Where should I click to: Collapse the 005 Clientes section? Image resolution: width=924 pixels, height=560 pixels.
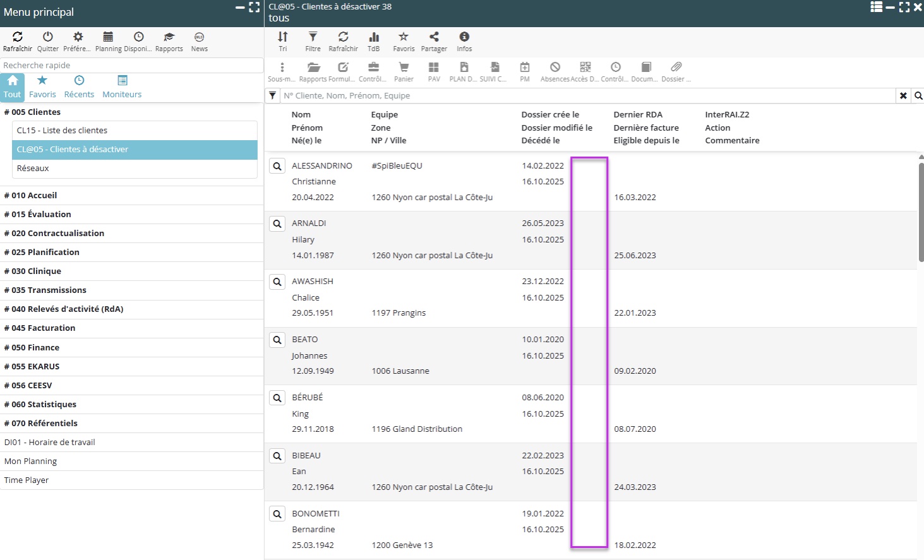(x=36, y=112)
